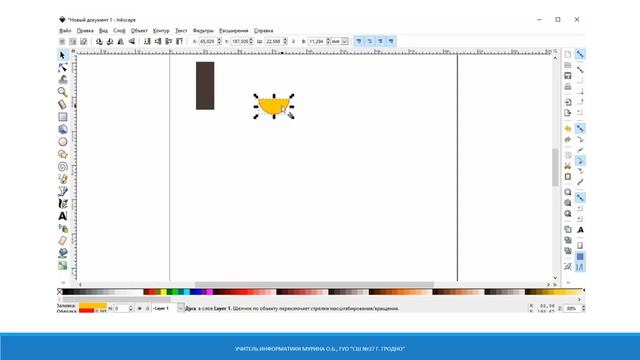Open the Фильтры menu
This screenshot has height=360, width=640.
tap(203, 31)
